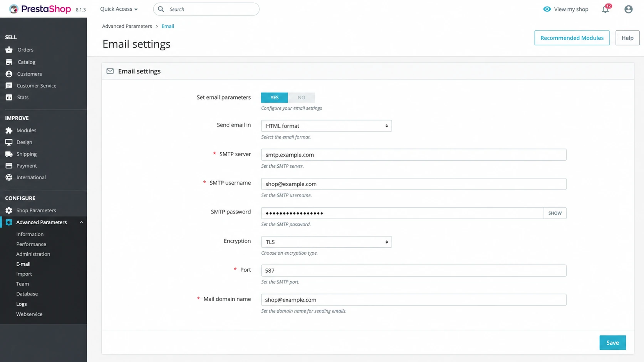
Task: Click the Shipping truck icon
Action: click(x=9, y=154)
